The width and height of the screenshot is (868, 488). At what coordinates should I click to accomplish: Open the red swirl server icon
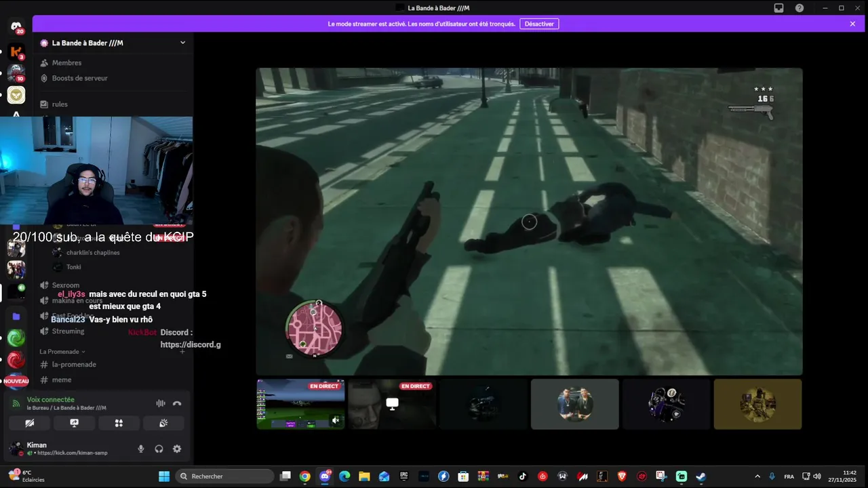(16, 360)
